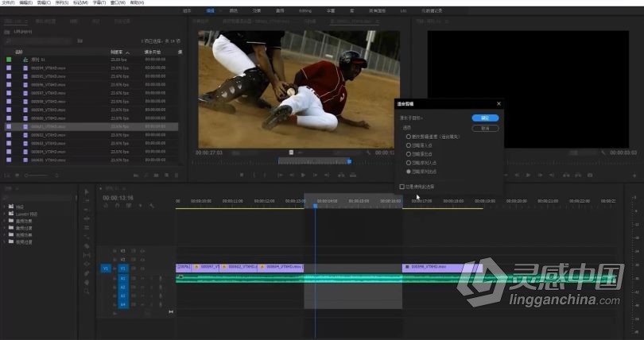The image size is (644, 340).
Task: Select 000604_VTXHD.mov clip on timeline
Action: pyautogui.click(x=281, y=267)
